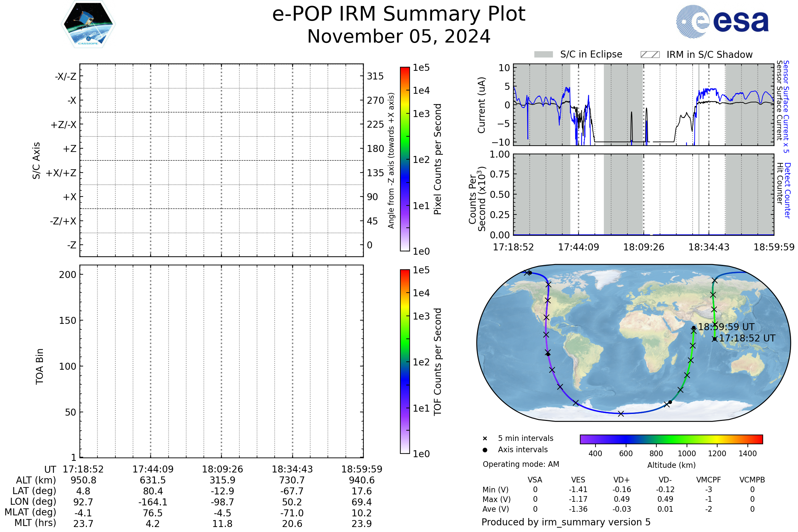
Task: Click the 5 min intervals cross marker
Action: coord(485,438)
